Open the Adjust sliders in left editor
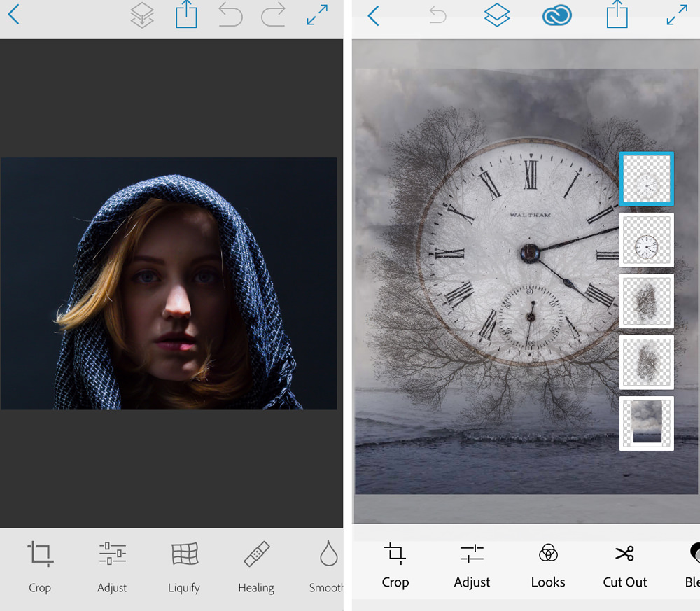700x611 pixels. [112, 565]
